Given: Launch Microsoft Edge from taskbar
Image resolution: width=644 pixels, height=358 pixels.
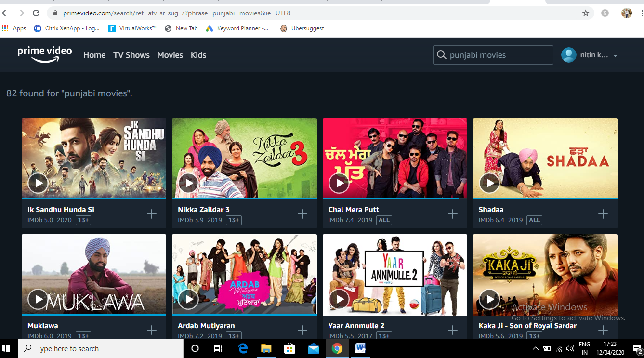Looking at the screenshot, I should 243,348.
